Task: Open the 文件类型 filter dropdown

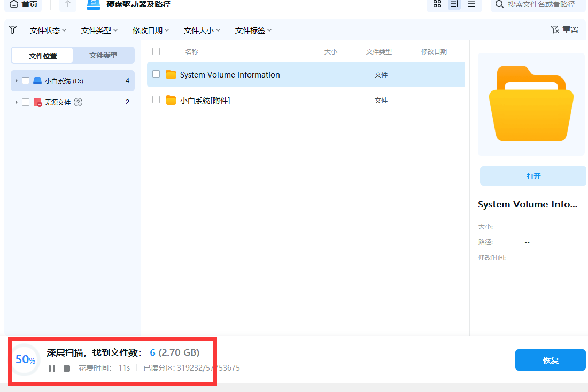Action: (x=99, y=30)
